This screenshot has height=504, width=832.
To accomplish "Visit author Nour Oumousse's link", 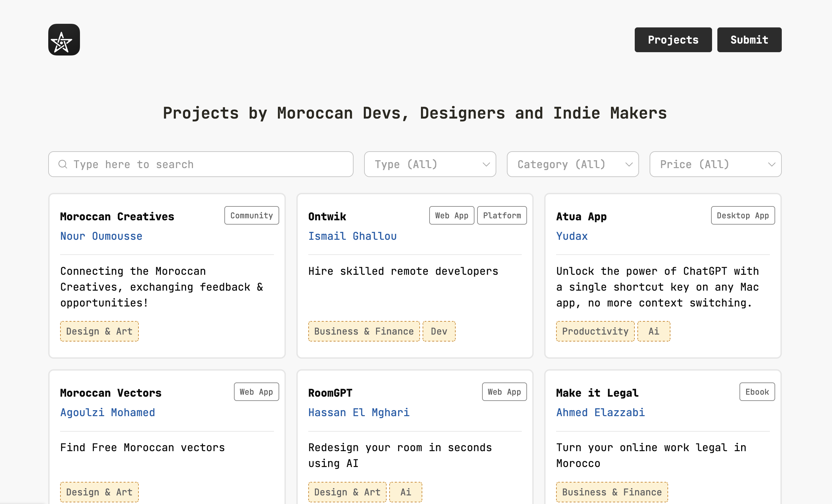I will pyautogui.click(x=101, y=236).
